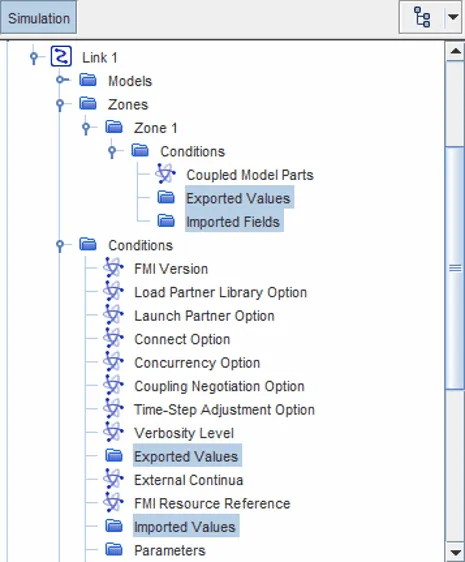The height and width of the screenshot is (562, 465).
Task: Click the External Continua node icon
Action: 113,479
